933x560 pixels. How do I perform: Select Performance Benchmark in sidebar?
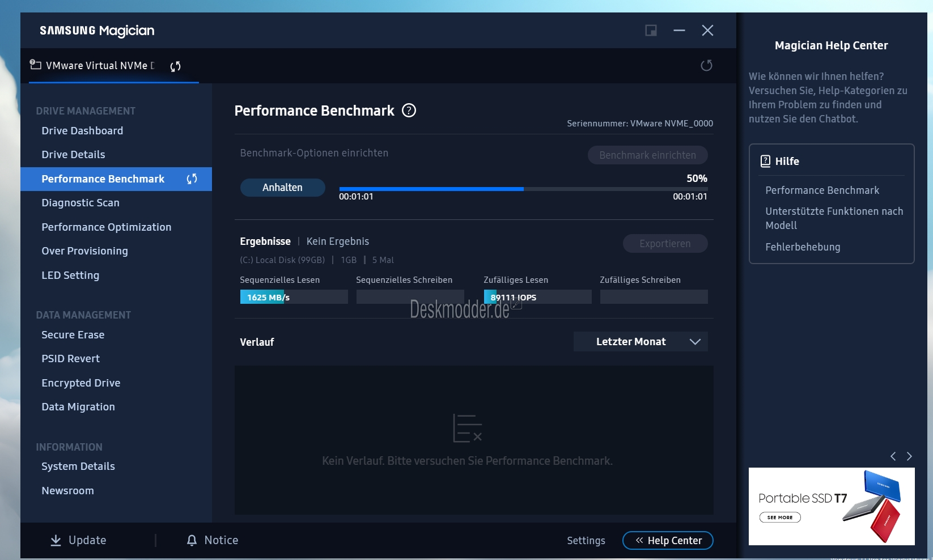(116, 179)
